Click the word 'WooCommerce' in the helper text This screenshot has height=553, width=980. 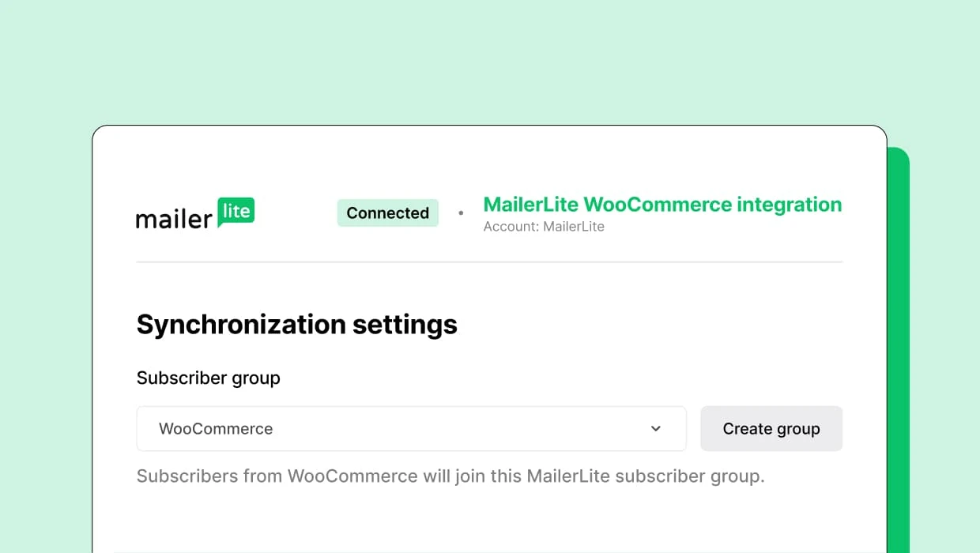[352, 476]
